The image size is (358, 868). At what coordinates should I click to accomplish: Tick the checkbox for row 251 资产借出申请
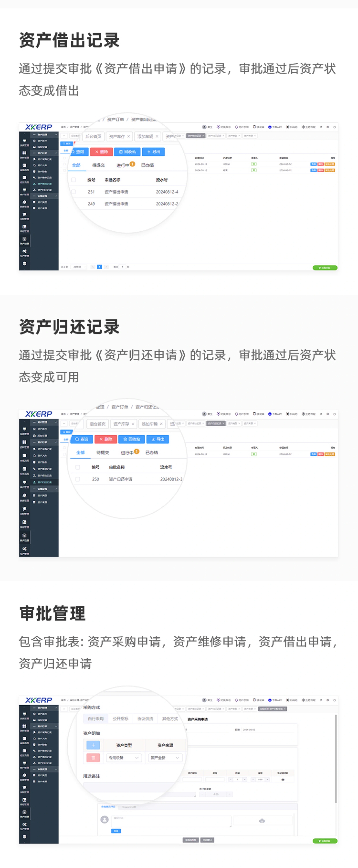coord(73,192)
